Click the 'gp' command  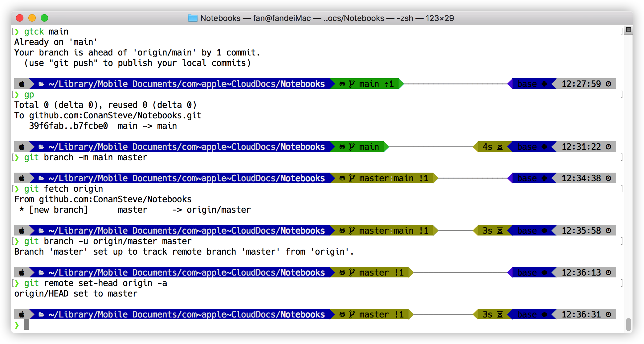click(x=29, y=94)
